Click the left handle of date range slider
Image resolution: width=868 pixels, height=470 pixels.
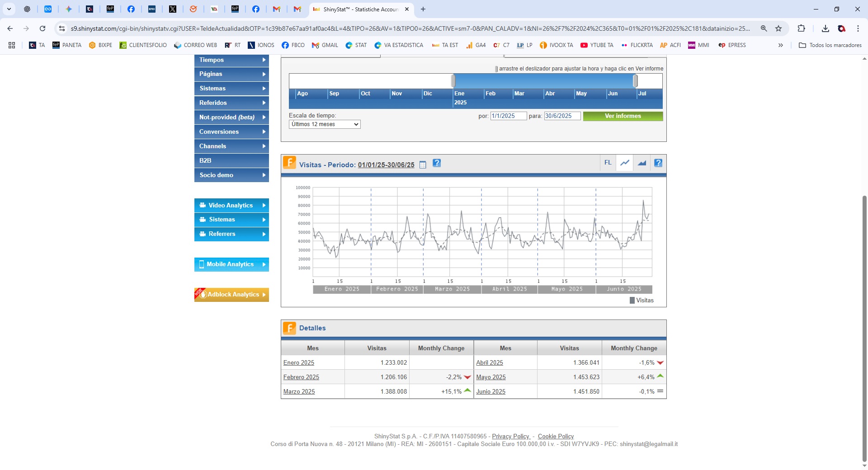tap(453, 81)
